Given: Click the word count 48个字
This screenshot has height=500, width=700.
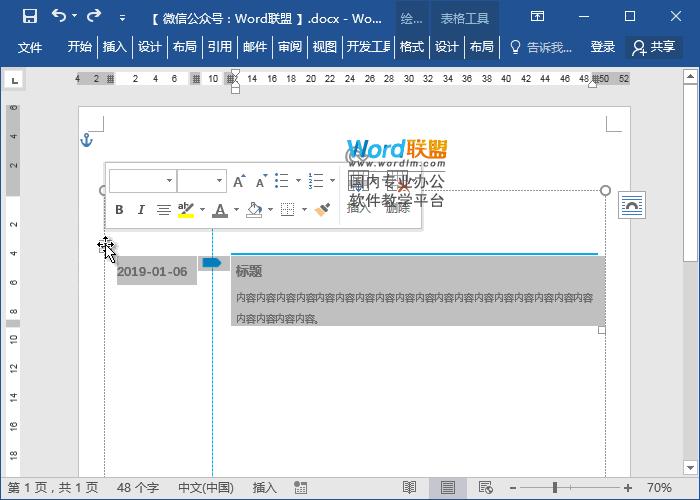Looking at the screenshot, I should [138, 488].
